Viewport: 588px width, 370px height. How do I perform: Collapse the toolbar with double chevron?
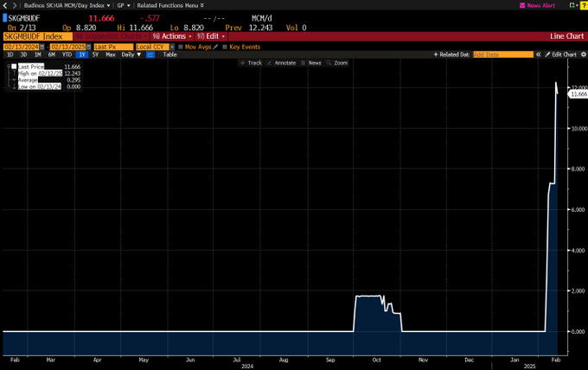pyautogui.click(x=538, y=54)
